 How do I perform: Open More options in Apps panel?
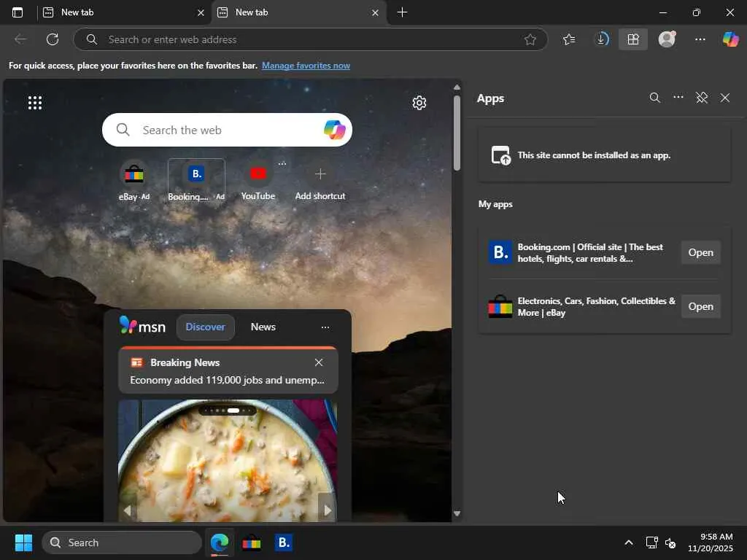pos(678,98)
